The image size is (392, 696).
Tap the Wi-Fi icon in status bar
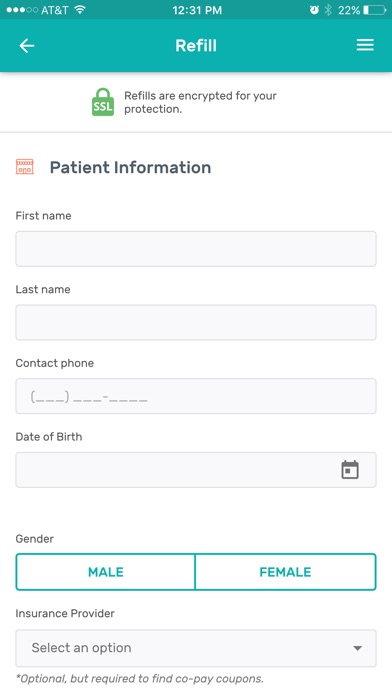point(80,10)
